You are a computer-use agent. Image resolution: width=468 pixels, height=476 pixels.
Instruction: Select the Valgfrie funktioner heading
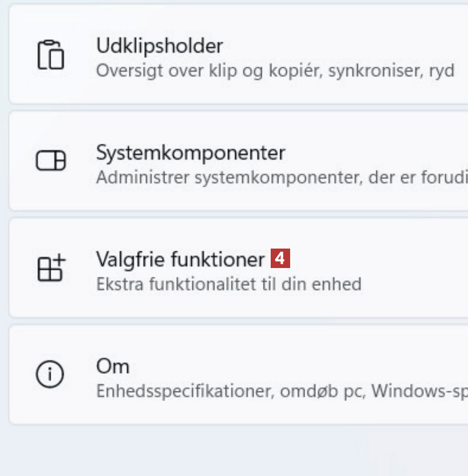click(x=180, y=259)
